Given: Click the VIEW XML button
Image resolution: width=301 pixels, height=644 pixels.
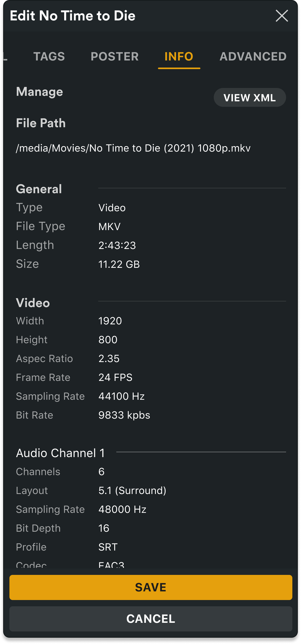Looking at the screenshot, I should 249,98.
